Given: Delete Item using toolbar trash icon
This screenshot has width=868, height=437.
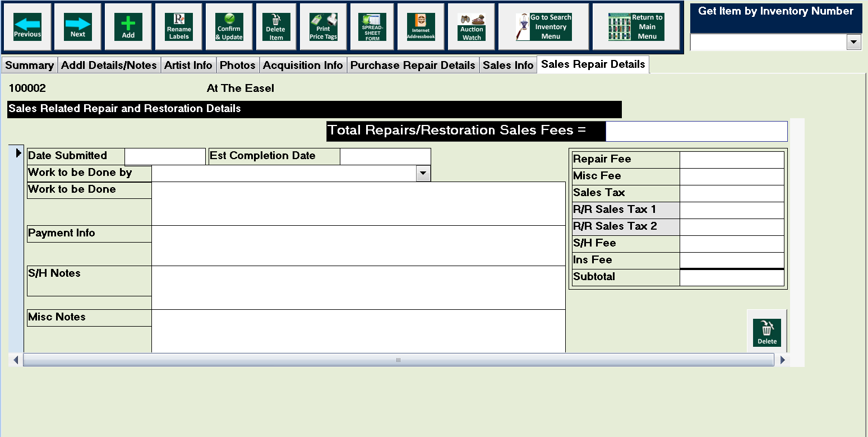Looking at the screenshot, I should [275, 27].
